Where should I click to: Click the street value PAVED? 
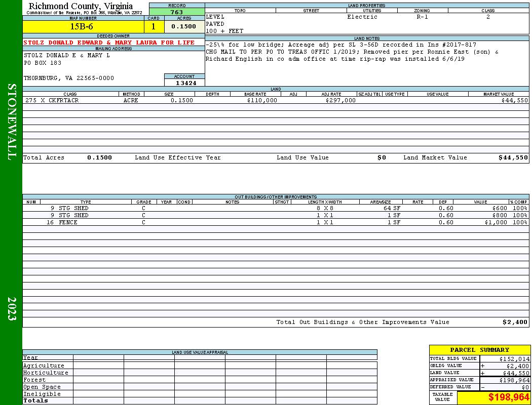click(215, 24)
